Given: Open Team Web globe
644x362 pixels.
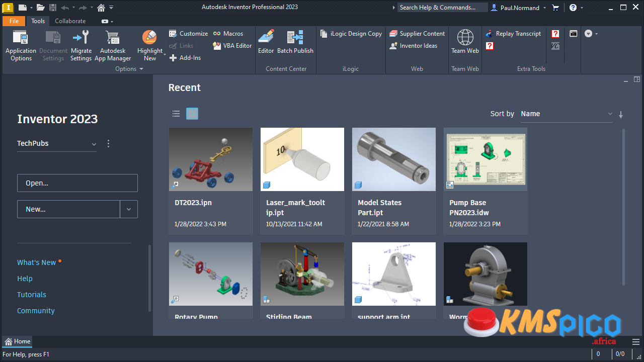Looking at the screenshot, I should [465, 42].
